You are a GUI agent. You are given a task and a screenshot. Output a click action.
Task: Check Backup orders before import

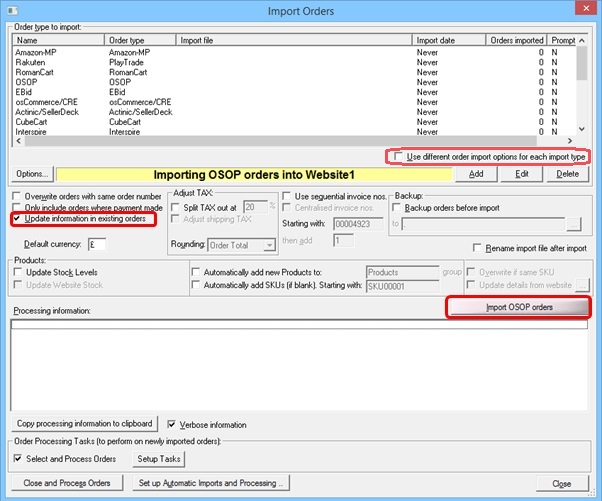396,208
